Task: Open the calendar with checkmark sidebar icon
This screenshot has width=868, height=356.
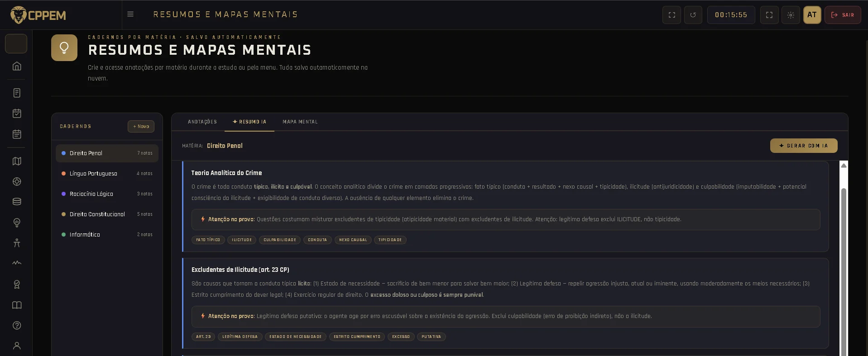Action: coord(17,113)
